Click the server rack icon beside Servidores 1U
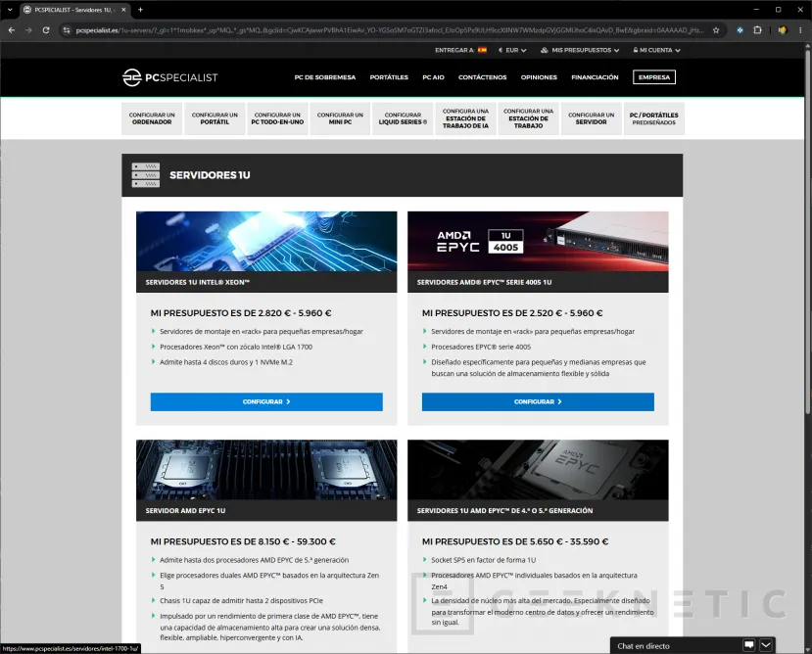Viewport: 812px width, 654px height. 146,175
